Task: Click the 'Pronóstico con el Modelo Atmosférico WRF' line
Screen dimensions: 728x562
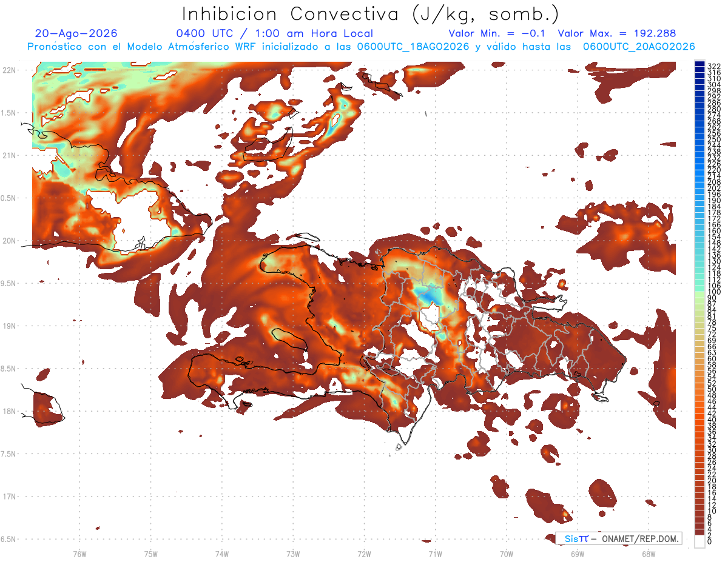Action: click(361, 47)
